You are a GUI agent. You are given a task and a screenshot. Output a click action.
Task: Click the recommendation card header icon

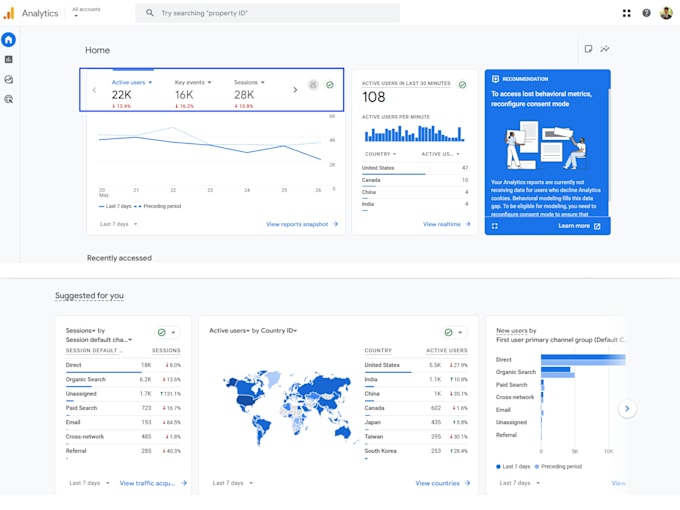tap(495, 79)
